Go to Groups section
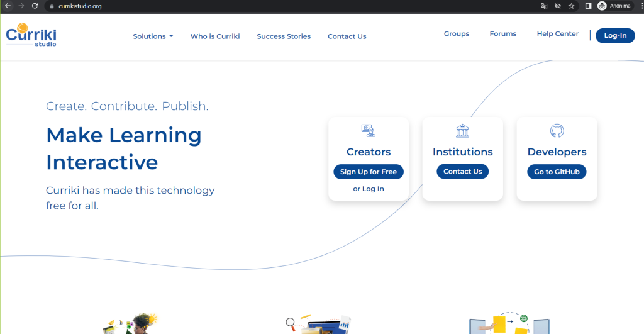644x334 pixels. [457, 34]
